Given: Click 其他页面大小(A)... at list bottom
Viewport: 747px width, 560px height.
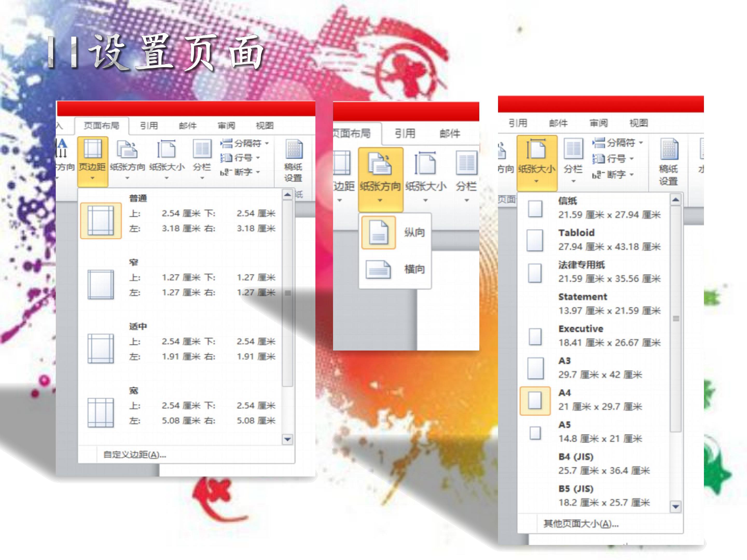Looking at the screenshot, I should coord(581,523).
